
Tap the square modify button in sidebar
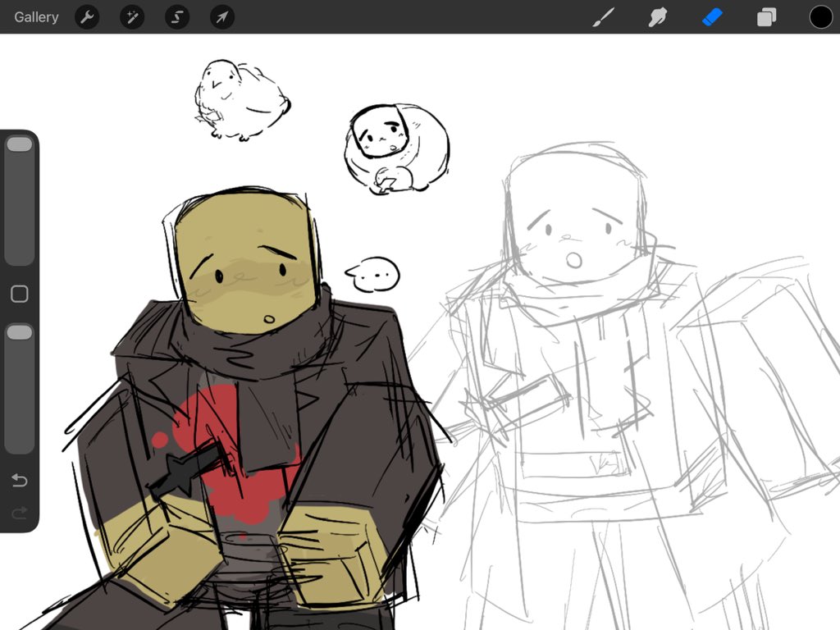click(x=20, y=294)
